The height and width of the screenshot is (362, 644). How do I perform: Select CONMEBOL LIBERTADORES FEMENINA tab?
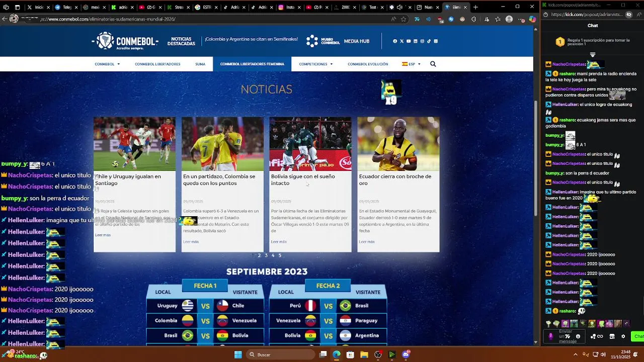(252, 64)
